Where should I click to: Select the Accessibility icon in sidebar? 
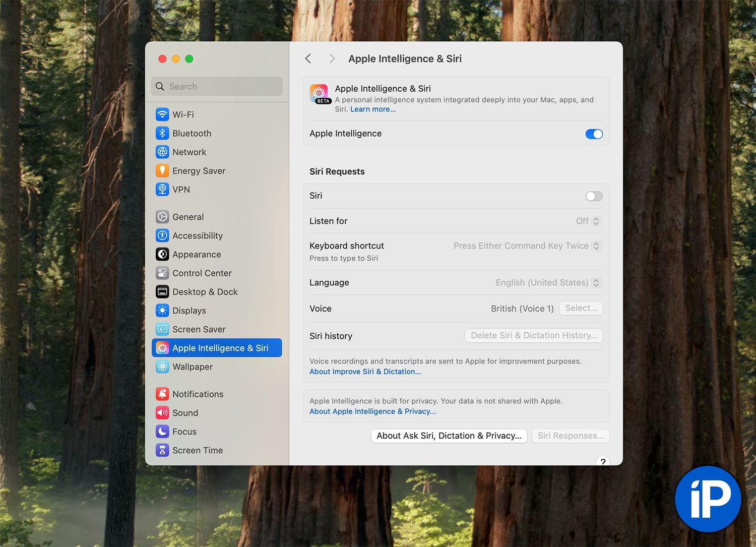click(x=162, y=235)
